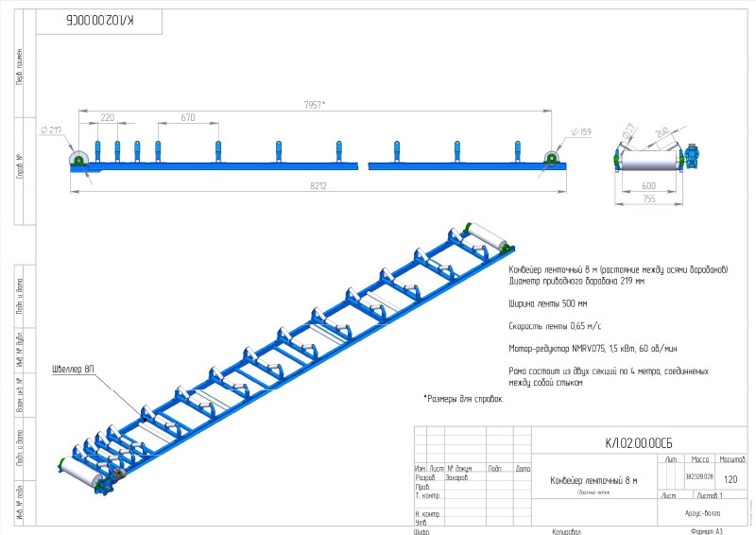Click the 'Инв. № дубл.' side margin label

pyautogui.click(x=19, y=350)
